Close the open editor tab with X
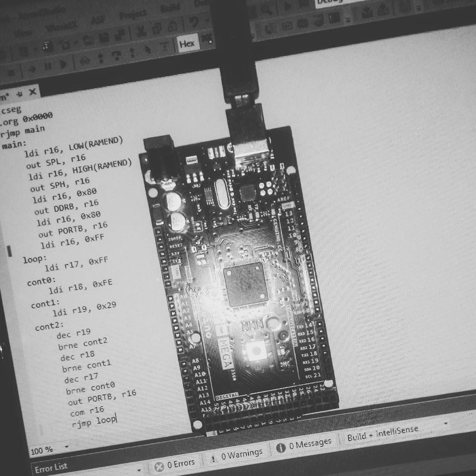476x476 pixels. [33, 92]
